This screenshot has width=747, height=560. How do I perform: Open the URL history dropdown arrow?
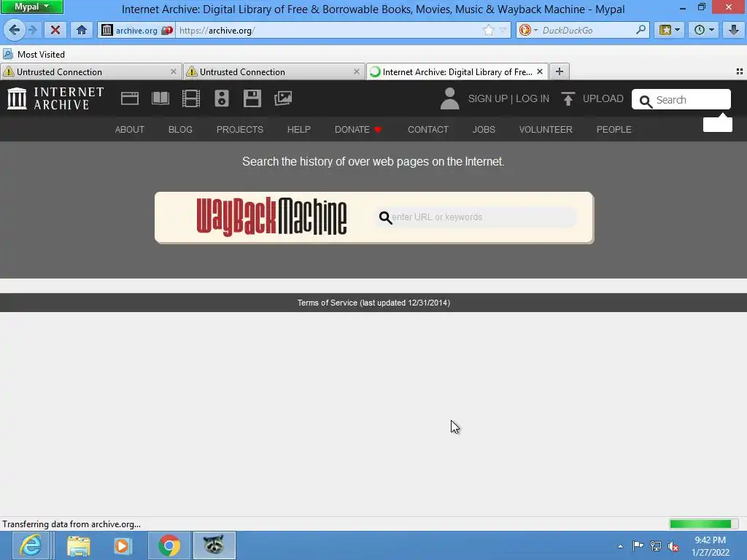503,31
